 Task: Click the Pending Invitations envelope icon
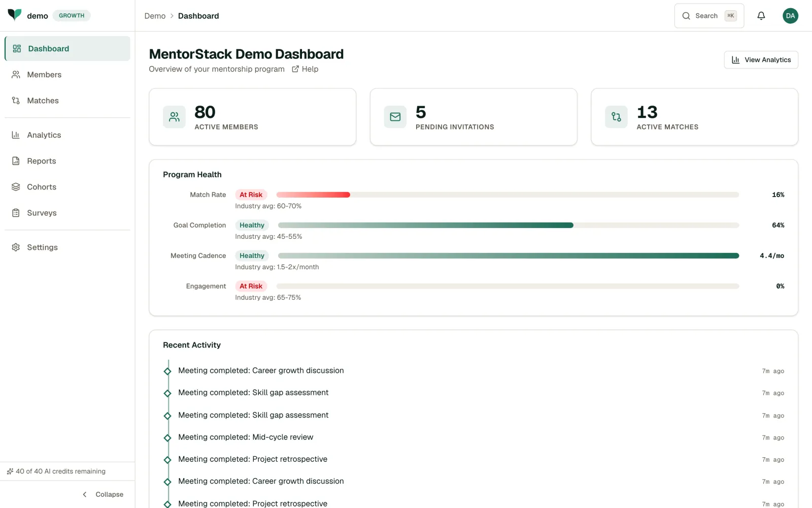pyautogui.click(x=395, y=117)
